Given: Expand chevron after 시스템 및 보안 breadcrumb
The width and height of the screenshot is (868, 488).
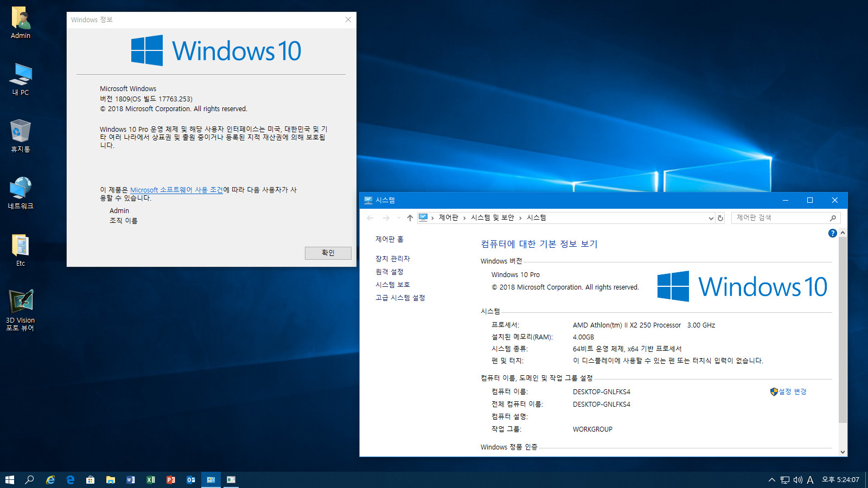Looking at the screenshot, I should pos(520,218).
